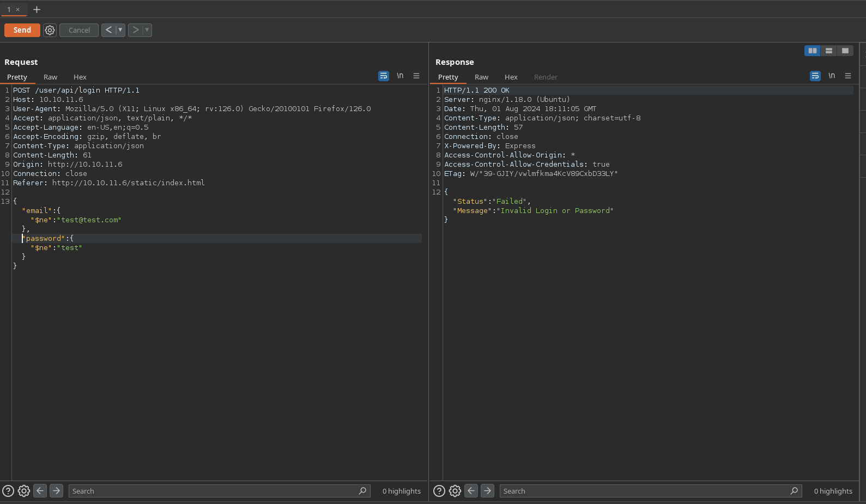The width and height of the screenshot is (866, 504).
Task: Switch to the Hex tab in Response
Action: [x=511, y=77]
